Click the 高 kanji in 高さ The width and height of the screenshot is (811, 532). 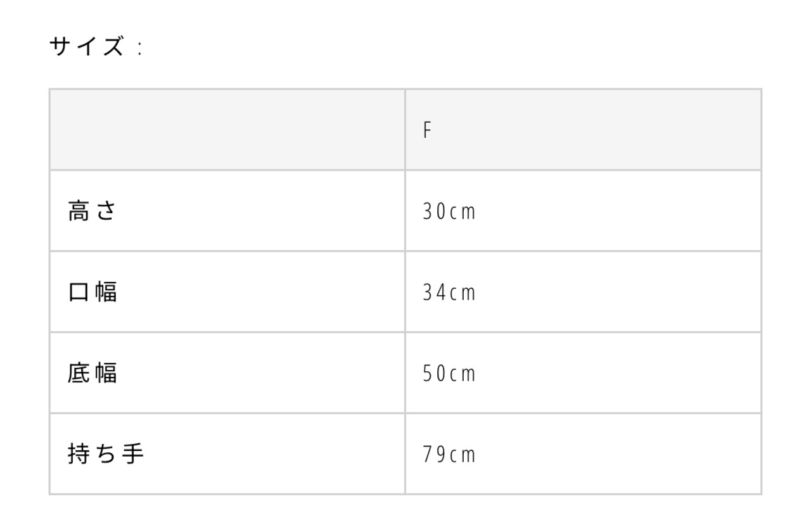[79, 211]
